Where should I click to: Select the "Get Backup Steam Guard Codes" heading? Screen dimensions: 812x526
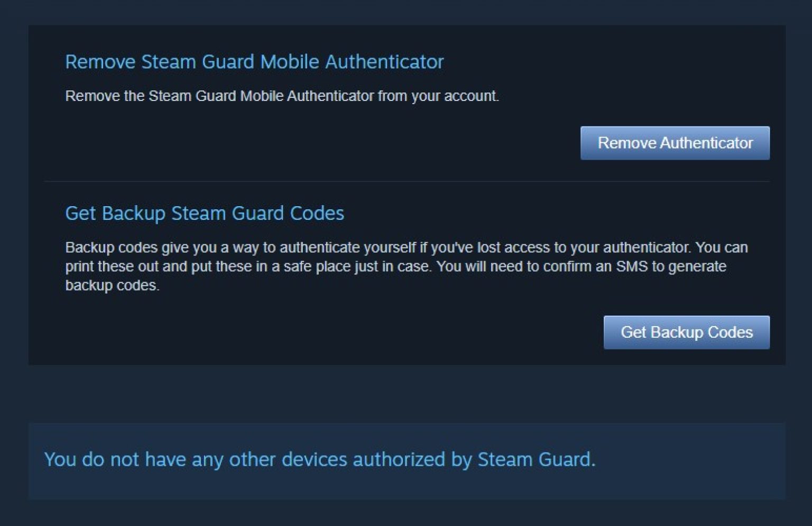pyautogui.click(x=205, y=213)
